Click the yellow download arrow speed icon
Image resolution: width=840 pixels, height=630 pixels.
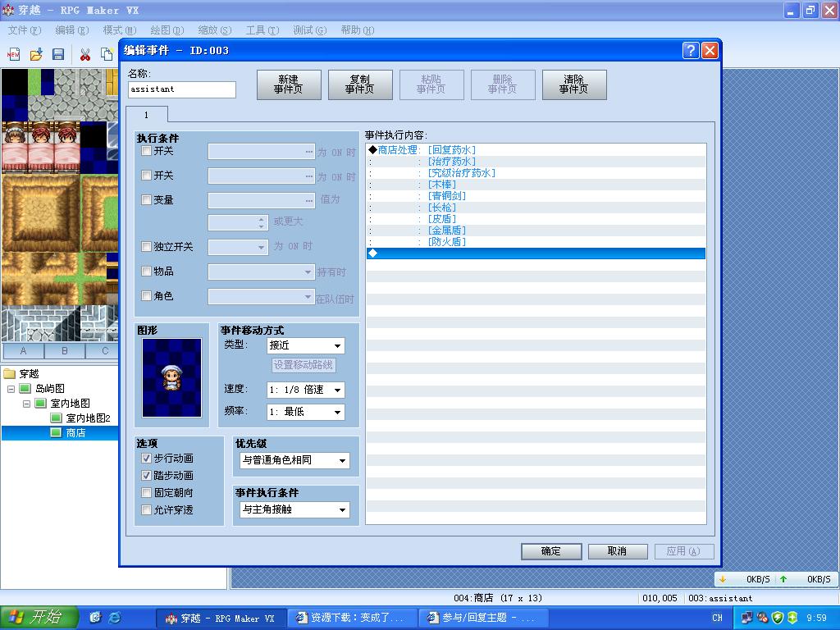click(723, 579)
